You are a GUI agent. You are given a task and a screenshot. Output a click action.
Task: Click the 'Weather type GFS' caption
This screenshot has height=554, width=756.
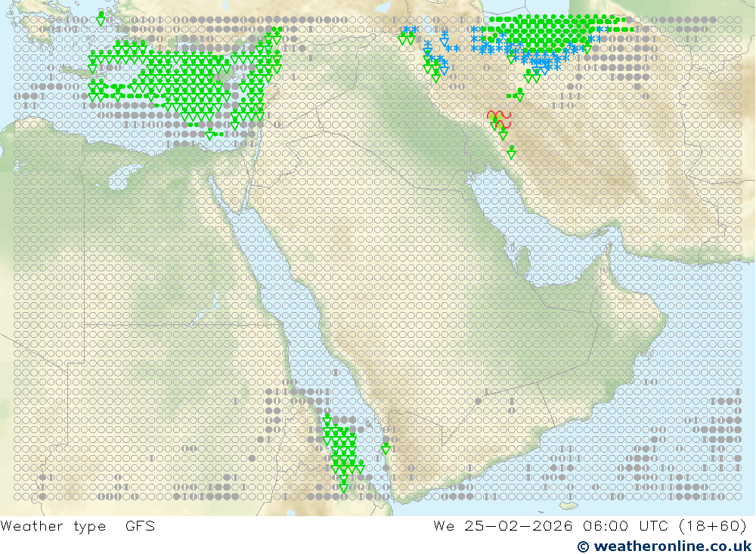(x=78, y=525)
